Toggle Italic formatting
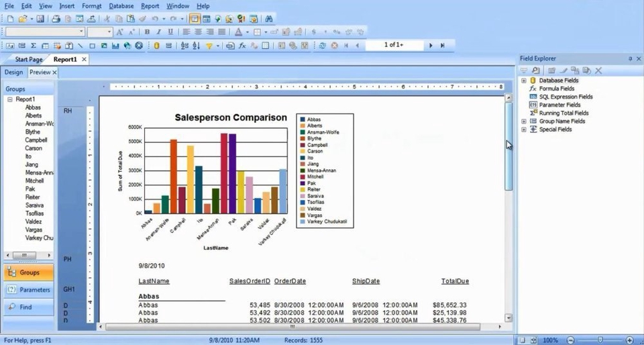 (x=158, y=32)
